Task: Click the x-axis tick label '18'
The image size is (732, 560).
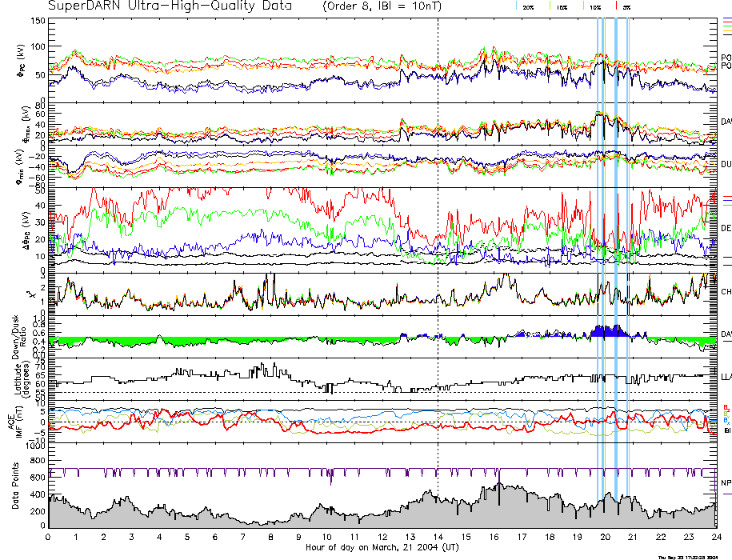Action: (x=550, y=537)
